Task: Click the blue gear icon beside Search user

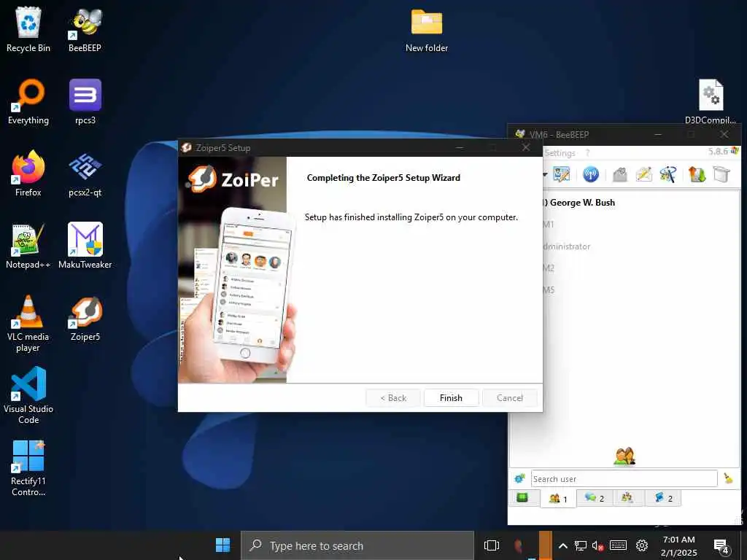Action: coord(519,478)
